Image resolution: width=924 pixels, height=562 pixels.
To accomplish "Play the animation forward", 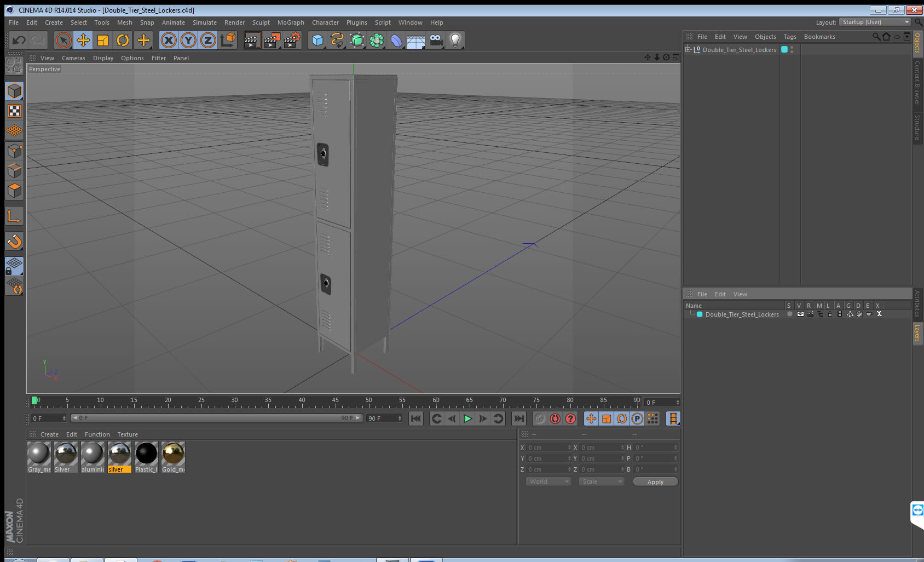I will pos(467,418).
